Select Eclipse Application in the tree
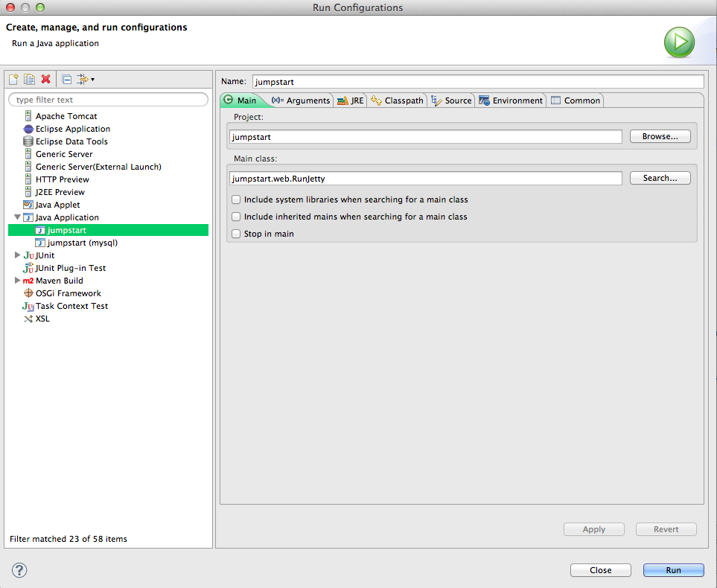The image size is (717, 588). pyautogui.click(x=73, y=129)
